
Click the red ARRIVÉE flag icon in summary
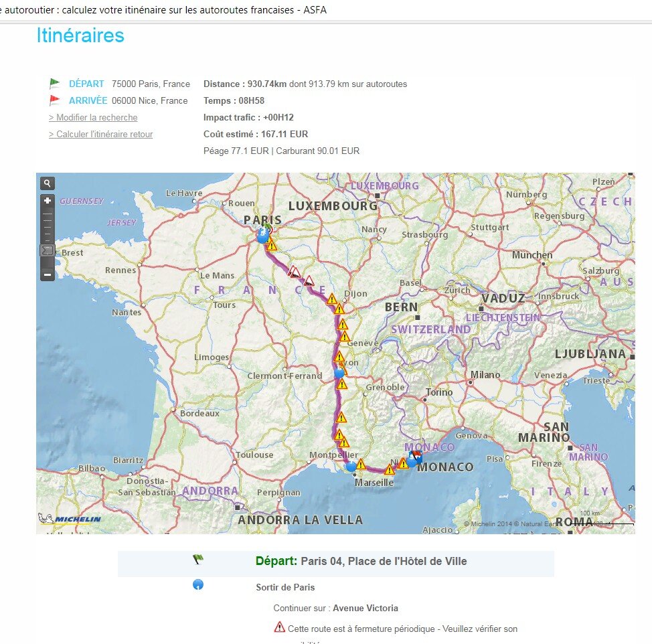pyautogui.click(x=54, y=100)
